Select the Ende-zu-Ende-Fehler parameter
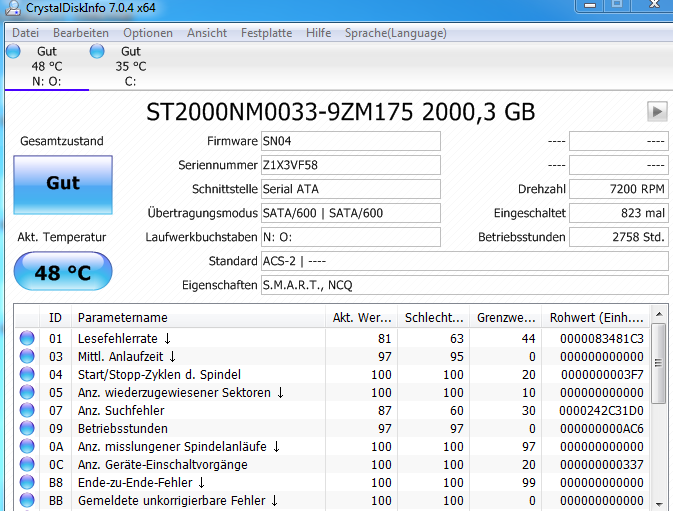This screenshot has width=673, height=511. (x=142, y=483)
